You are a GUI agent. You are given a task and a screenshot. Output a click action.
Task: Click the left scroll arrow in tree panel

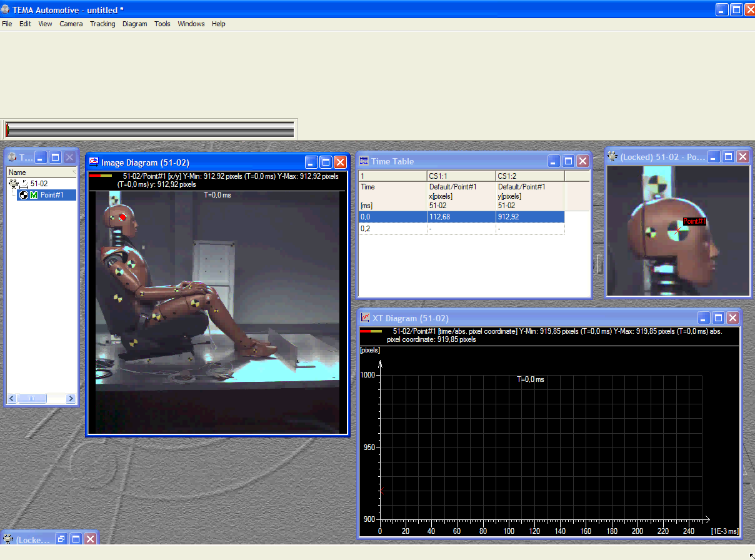pyautogui.click(x=11, y=398)
